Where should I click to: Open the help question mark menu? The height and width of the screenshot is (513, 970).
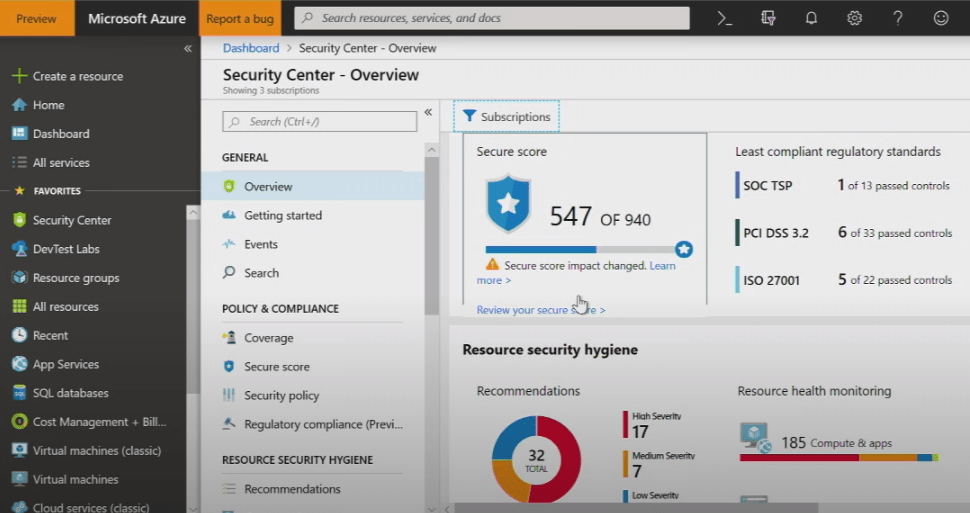[898, 19]
